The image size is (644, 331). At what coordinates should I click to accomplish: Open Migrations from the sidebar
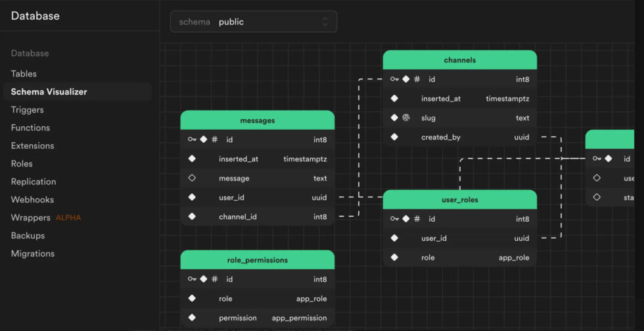(x=32, y=253)
